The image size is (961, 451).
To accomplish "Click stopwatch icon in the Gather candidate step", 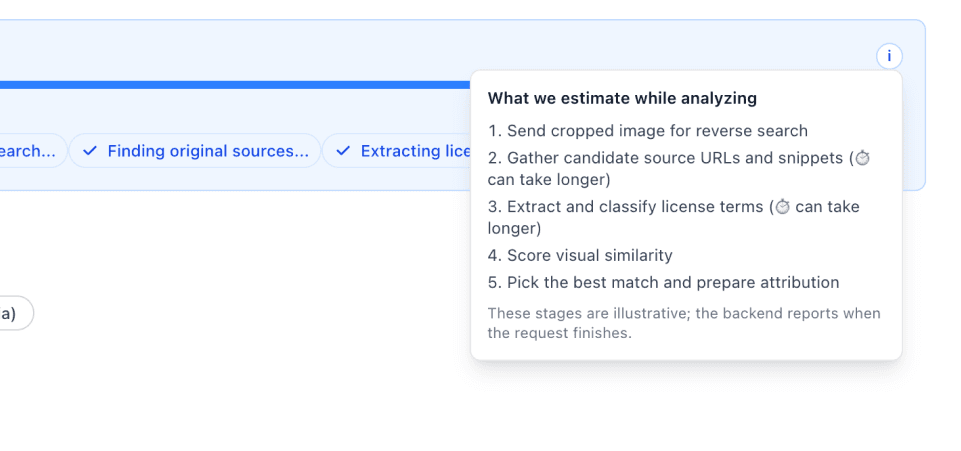I will tap(863, 158).
